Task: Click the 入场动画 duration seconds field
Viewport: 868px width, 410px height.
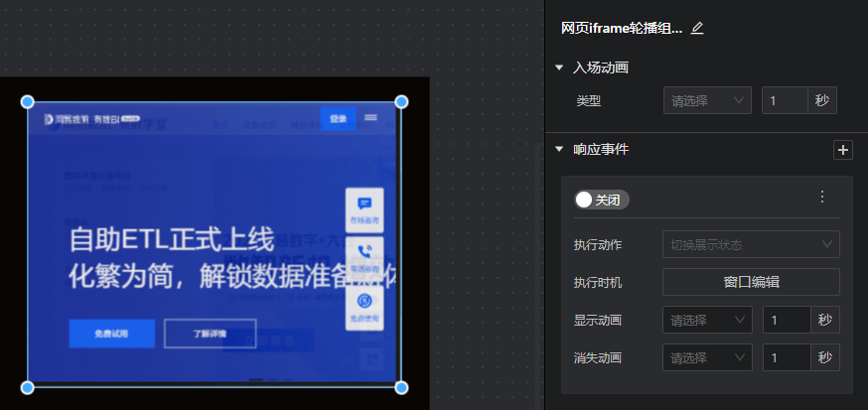Action: pos(784,100)
